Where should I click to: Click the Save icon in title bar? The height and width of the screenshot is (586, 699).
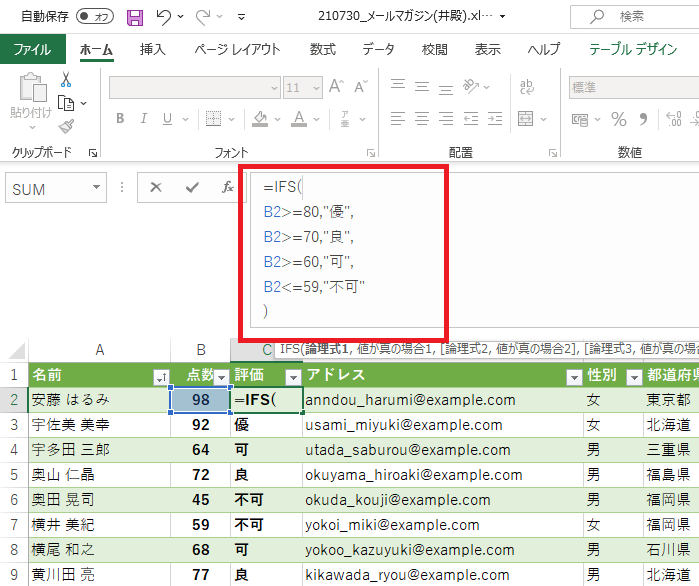point(135,17)
